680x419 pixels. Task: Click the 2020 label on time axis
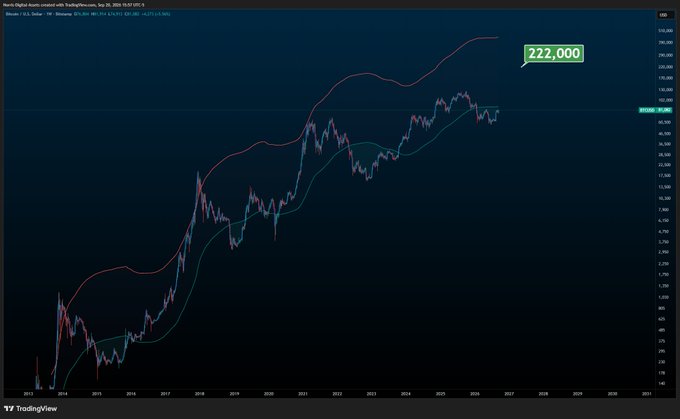(268, 394)
